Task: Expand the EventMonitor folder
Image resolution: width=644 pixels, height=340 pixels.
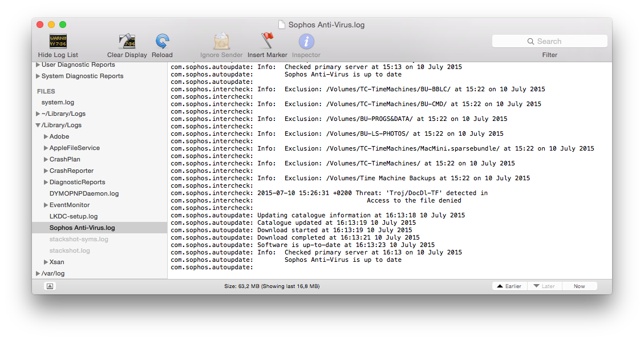Action: pyautogui.click(x=46, y=205)
